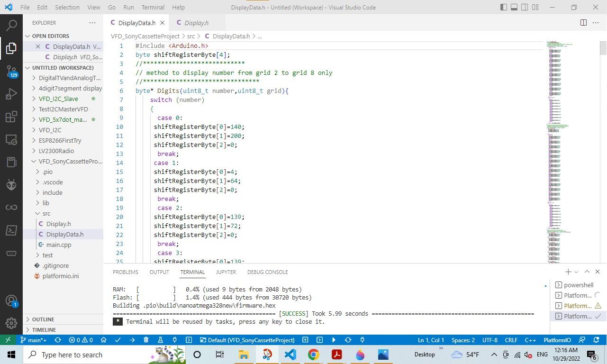Screen dimensions: 607x364
Task: Create a new terminal with plus button
Action: pyautogui.click(x=568, y=272)
